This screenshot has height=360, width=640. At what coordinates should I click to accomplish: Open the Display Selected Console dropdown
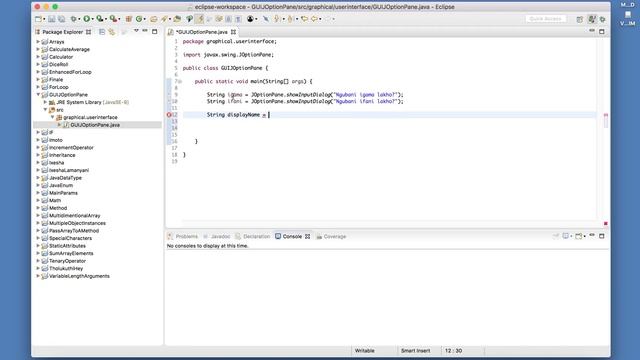pos(571,236)
